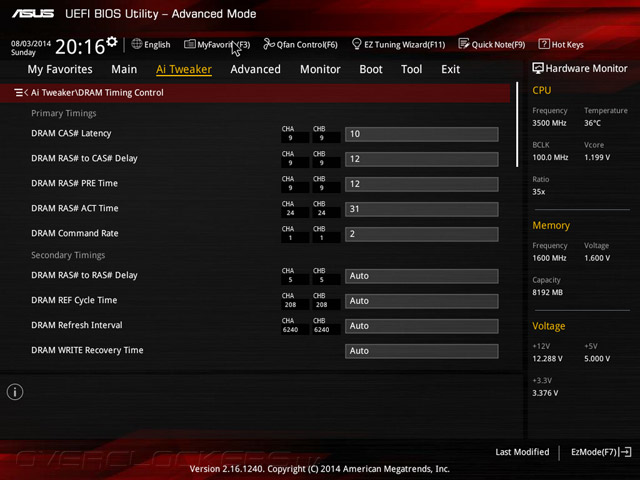
Task: Open the Boot tab
Action: pyautogui.click(x=371, y=69)
